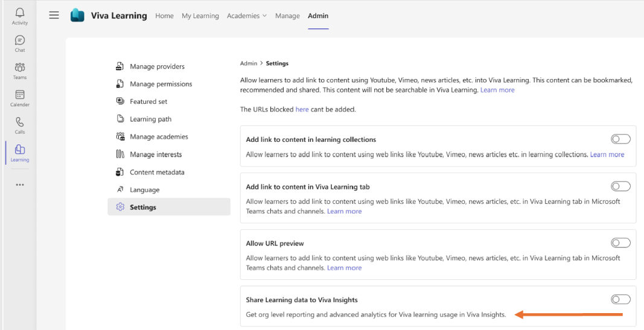Enable Share Learning data to Viva Insights
Viewport: 644px width, 330px height.
click(620, 300)
